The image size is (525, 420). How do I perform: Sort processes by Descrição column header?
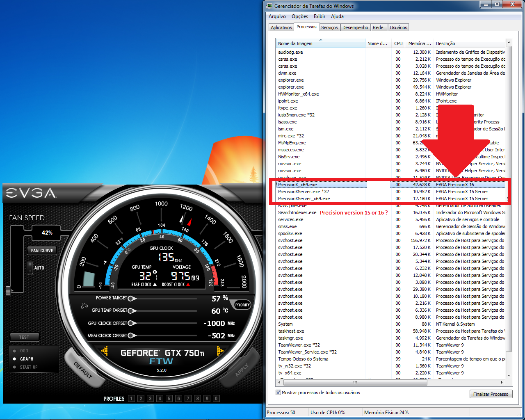pyautogui.click(x=469, y=43)
